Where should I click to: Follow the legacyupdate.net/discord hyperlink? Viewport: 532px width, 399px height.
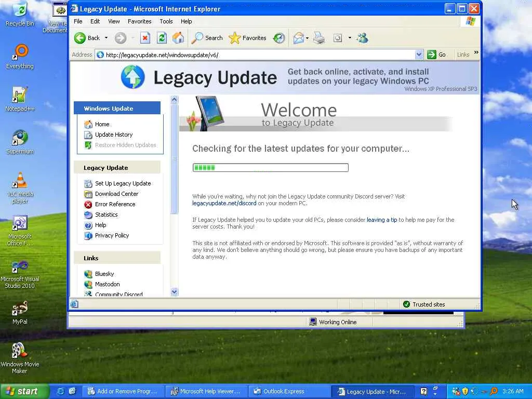pyautogui.click(x=224, y=203)
